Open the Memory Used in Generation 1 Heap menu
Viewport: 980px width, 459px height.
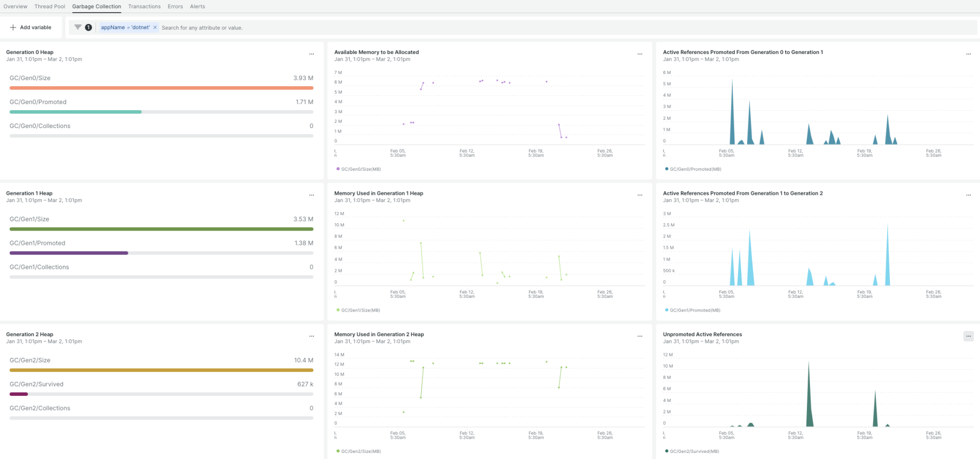(640, 195)
